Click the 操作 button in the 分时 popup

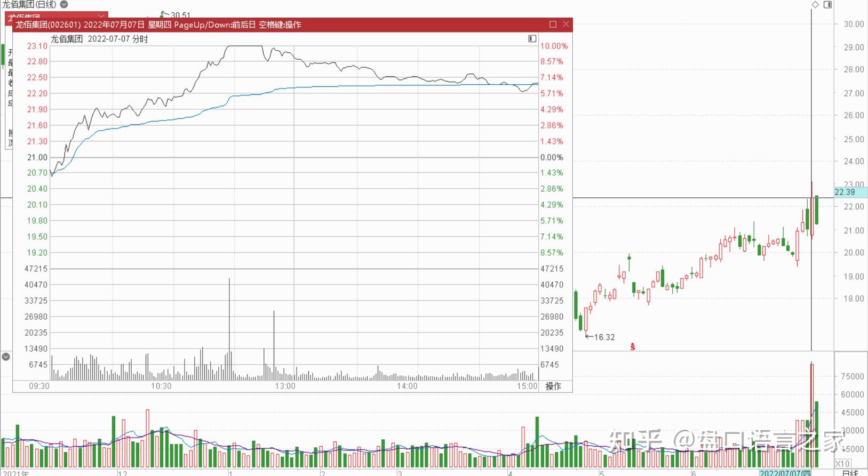(x=553, y=386)
